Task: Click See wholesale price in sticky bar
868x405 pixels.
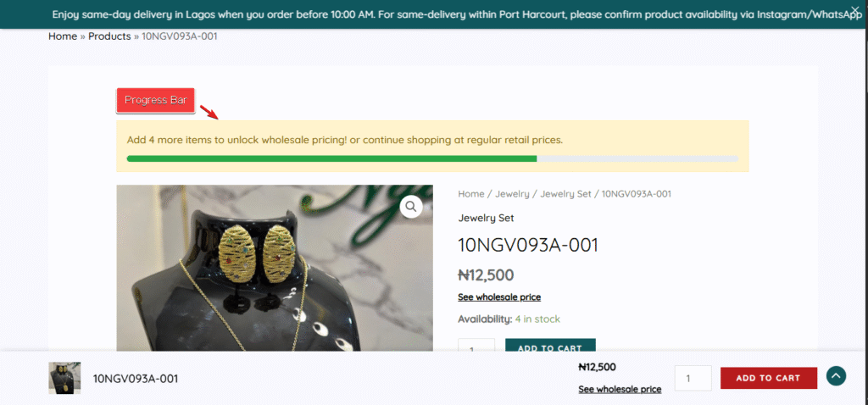Action: point(620,390)
